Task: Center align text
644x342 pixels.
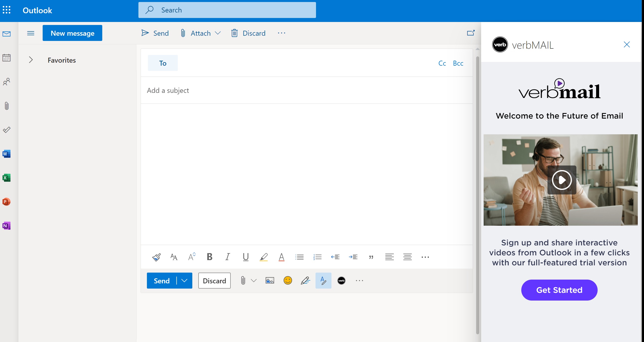Action: [407, 257]
